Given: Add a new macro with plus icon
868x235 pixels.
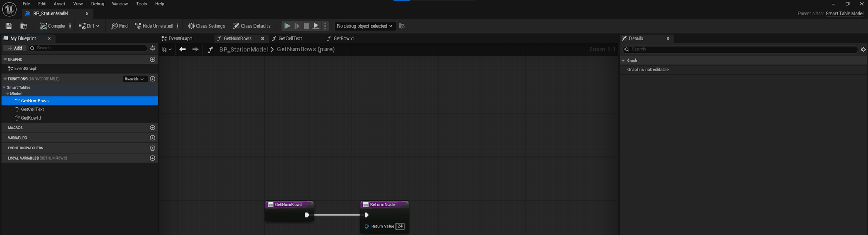Looking at the screenshot, I should point(152,128).
